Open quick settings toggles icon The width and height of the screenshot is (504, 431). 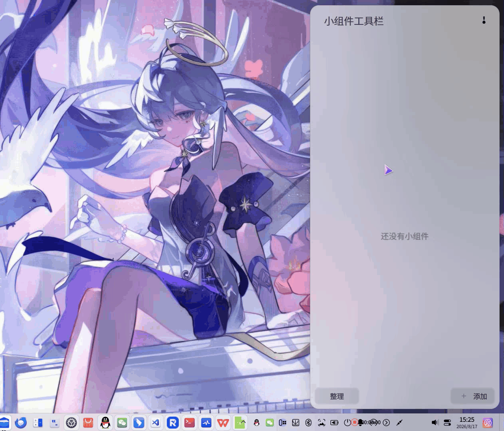click(x=447, y=422)
